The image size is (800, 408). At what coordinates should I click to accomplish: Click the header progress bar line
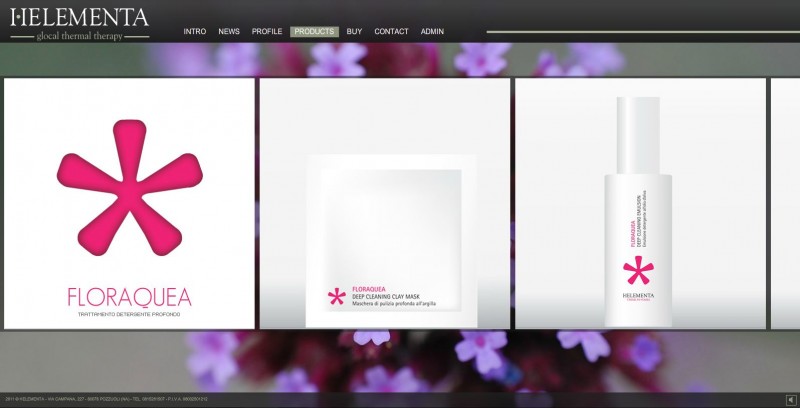click(x=643, y=32)
